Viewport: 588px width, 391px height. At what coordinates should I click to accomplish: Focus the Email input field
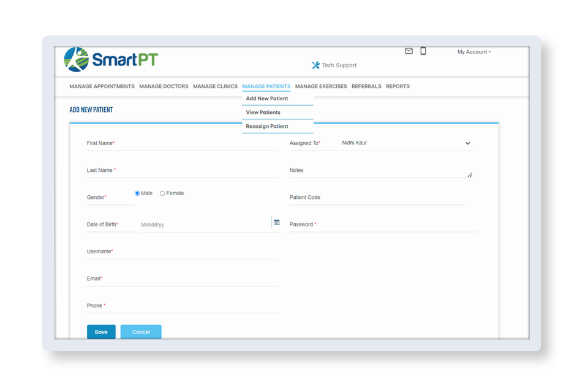coord(190,279)
